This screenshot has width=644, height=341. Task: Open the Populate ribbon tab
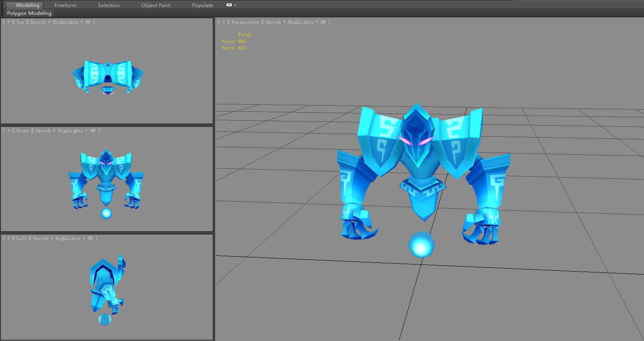tap(202, 5)
